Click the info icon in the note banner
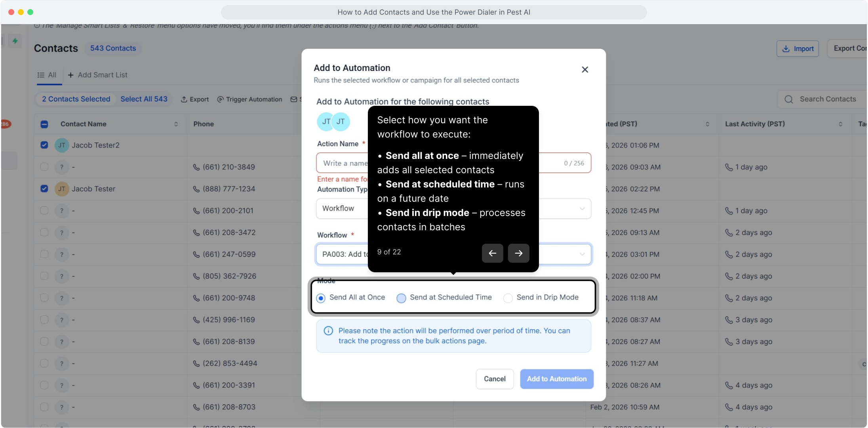 click(328, 331)
